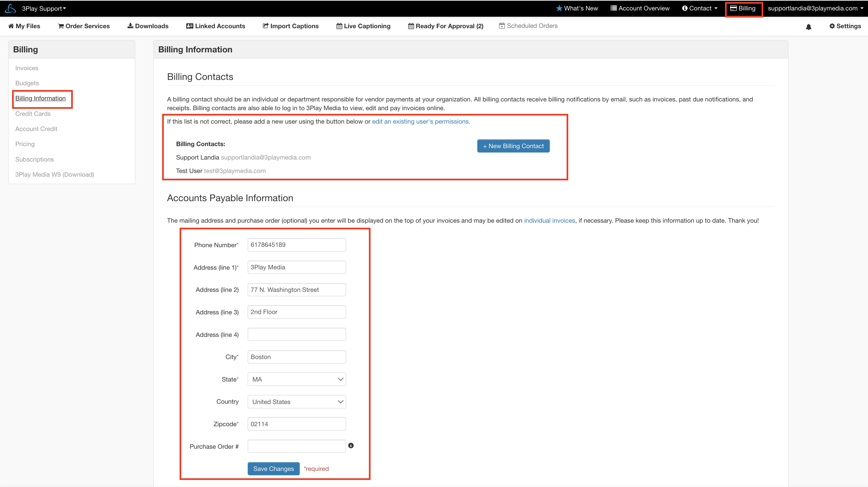
Task: Open Linked Accounts
Action: point(215,26)
